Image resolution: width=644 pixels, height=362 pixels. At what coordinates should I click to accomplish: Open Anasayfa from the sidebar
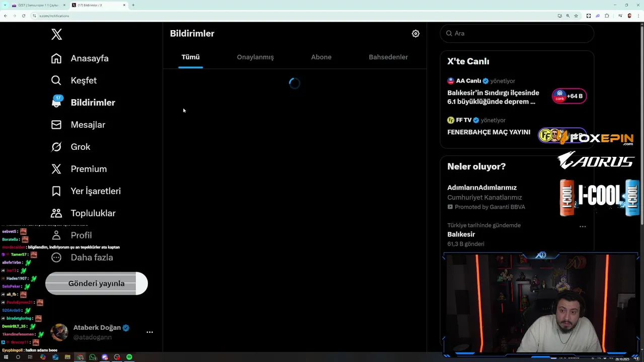point(80,58)
